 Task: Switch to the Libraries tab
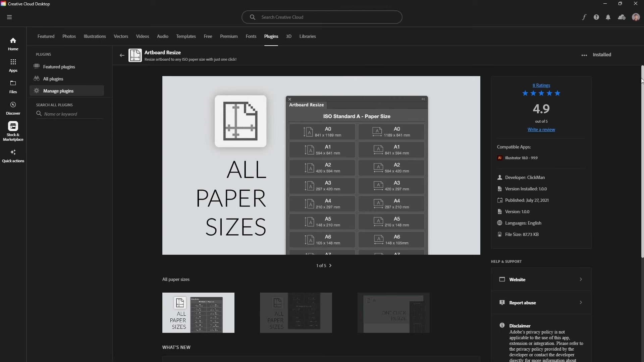[308, 36]
